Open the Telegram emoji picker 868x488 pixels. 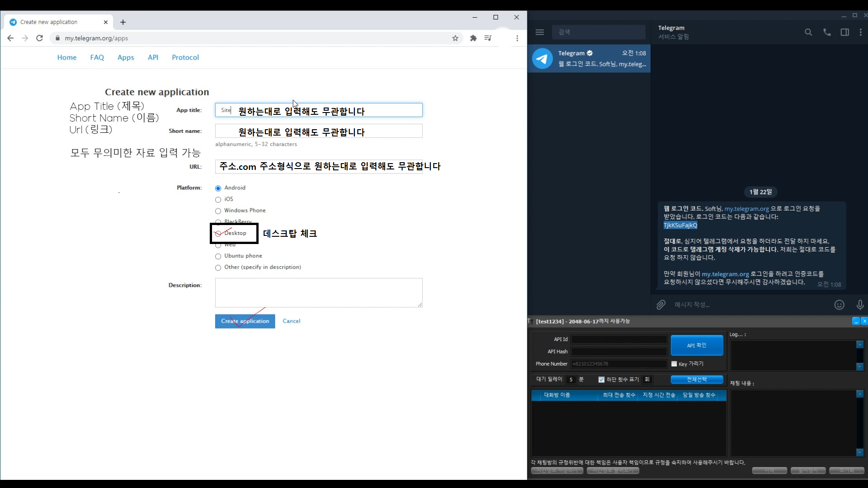click(839, 305)
